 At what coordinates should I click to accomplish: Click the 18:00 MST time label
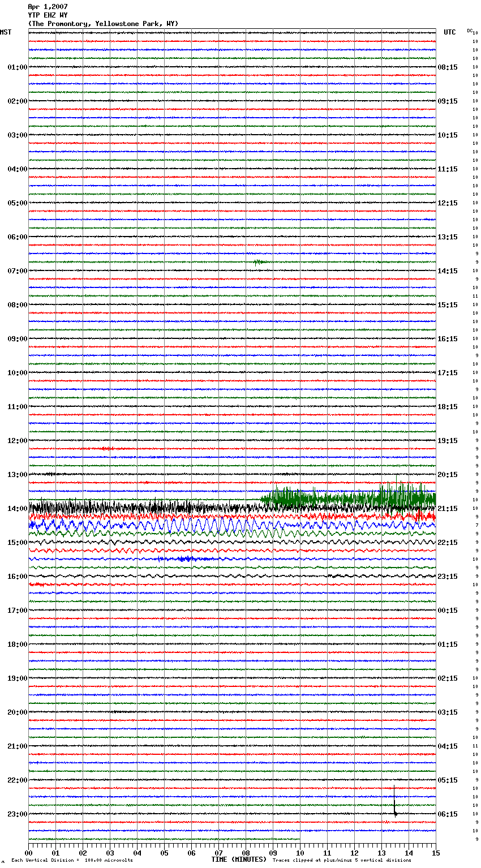coord(18,644)
